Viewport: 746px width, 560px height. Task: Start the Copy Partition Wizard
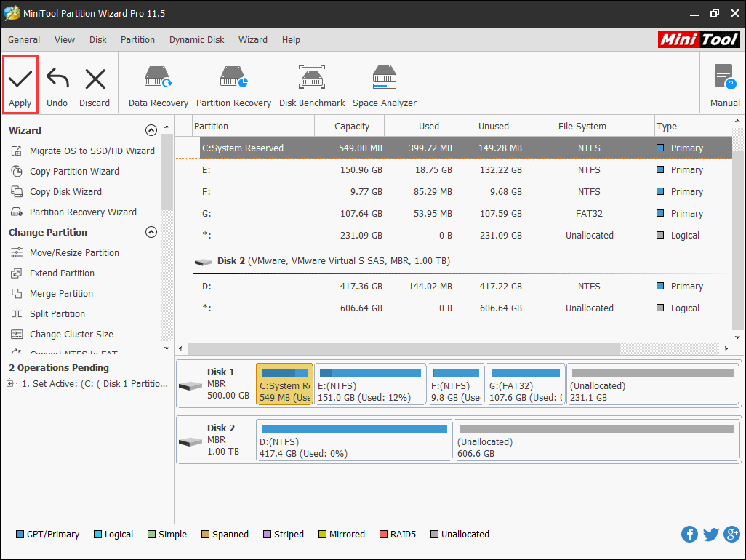pos(65,172)
